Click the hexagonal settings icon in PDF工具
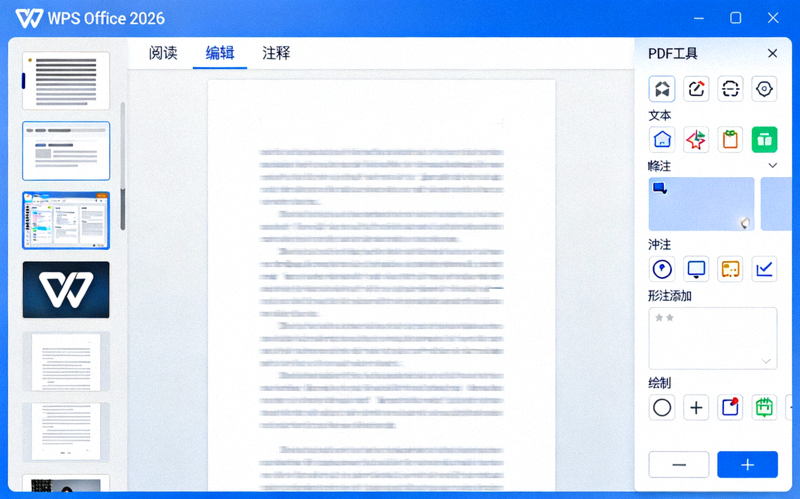Screen dimensions: 800x499 [764, 89]
